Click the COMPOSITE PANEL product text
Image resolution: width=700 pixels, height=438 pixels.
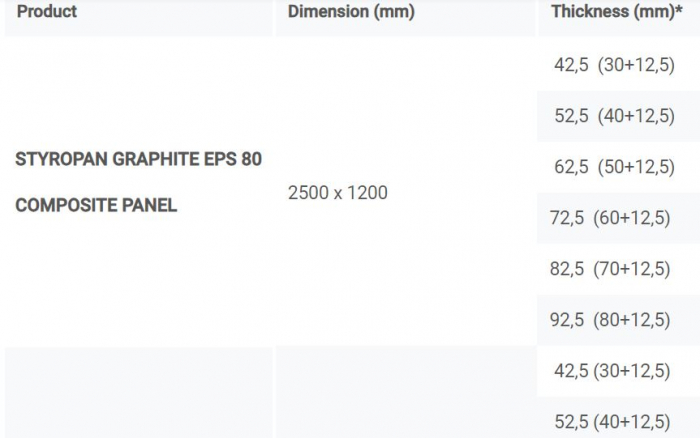(x=96, y=206)
